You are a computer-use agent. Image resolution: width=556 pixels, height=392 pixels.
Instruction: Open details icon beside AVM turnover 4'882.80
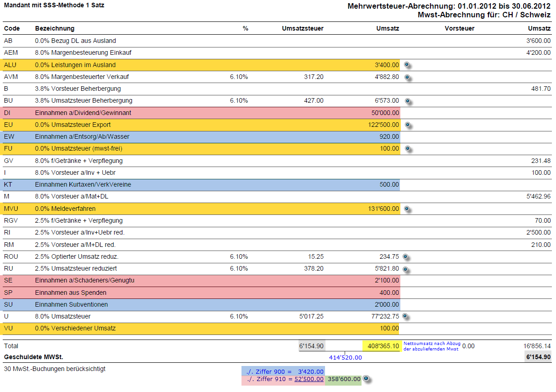[406, 77]
